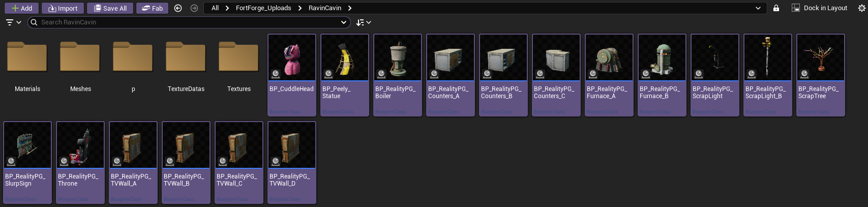Viewport: 868px width, 207px height.
Task: Select BP_RealityPG_TVWall_C asset
Action: pyautogui.click(x=239, y=163)
